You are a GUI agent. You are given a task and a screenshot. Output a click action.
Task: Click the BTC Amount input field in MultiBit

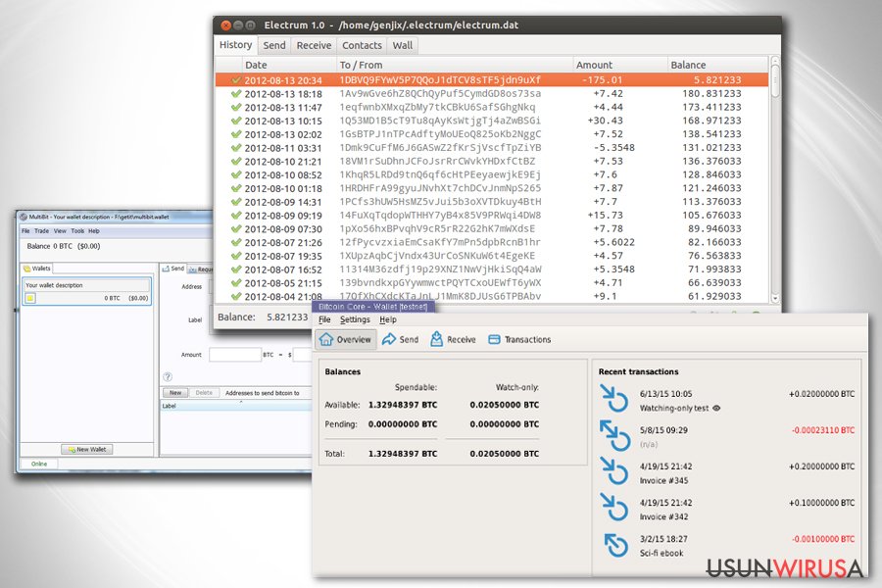pos(235,355)
